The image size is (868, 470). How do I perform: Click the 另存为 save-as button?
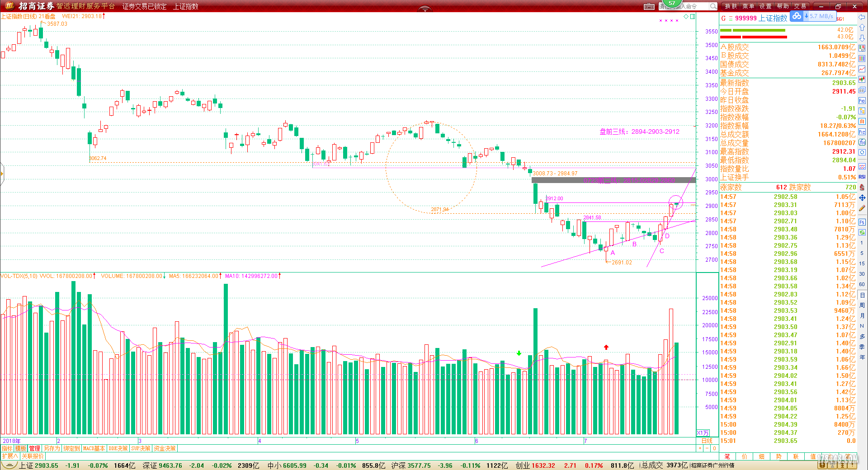52,448
